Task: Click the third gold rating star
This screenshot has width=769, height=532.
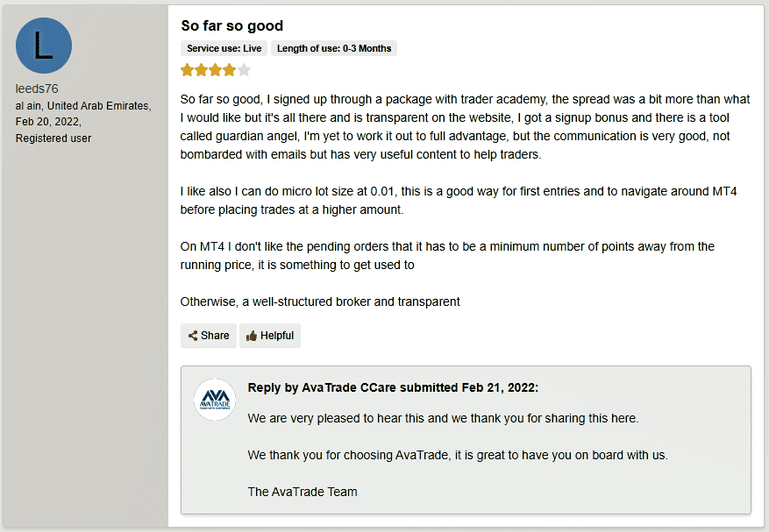Action: point(216,70)
